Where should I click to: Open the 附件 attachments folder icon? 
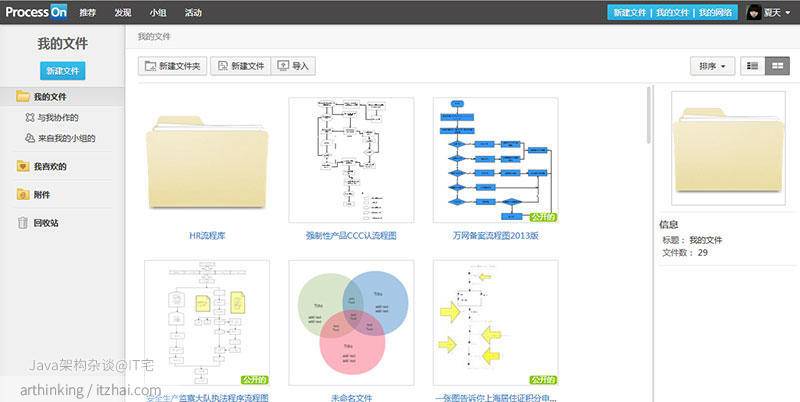[23, 195]
